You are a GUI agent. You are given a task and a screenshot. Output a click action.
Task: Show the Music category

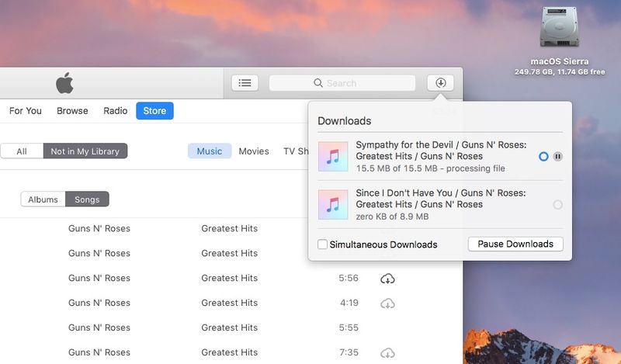[x=210, y=151]
